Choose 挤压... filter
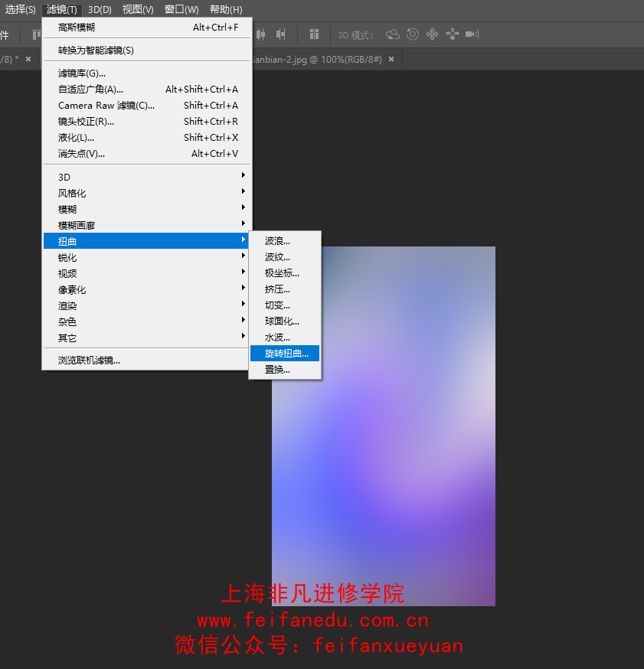644x669 pixels. pyautogui.click(x=285, y=289)
